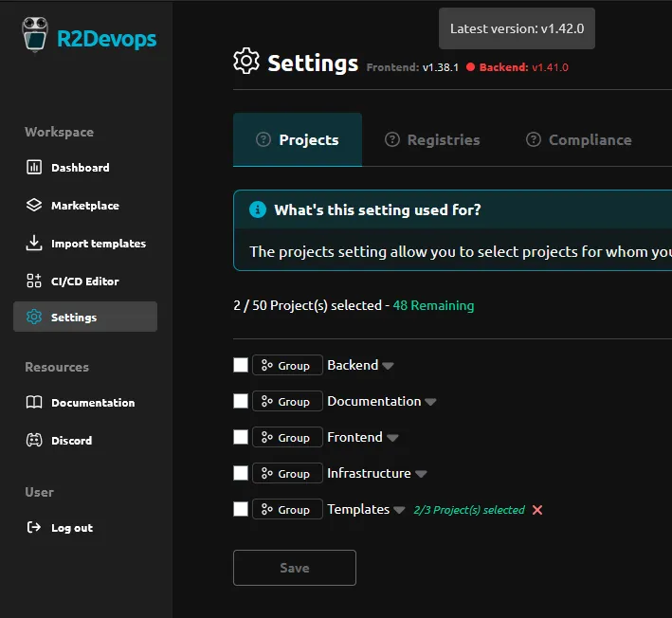Click the 48 Remaining text

point(433,305)
